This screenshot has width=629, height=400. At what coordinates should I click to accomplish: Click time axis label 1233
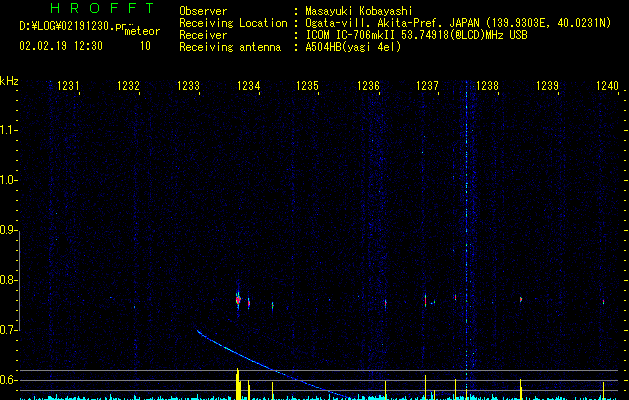click(188, 86)
